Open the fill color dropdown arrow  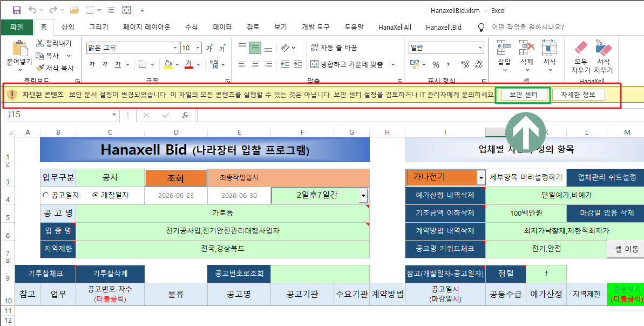pyautogui.click(x=178, y=64)
